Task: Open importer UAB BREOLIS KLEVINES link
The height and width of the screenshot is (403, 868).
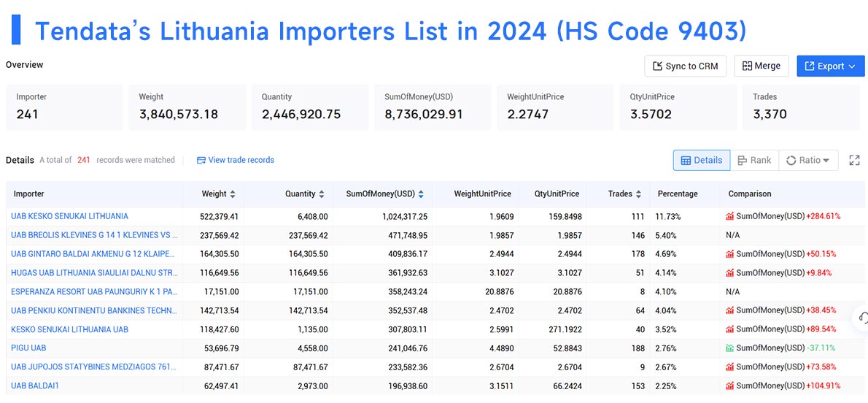Action: point(94,235)
